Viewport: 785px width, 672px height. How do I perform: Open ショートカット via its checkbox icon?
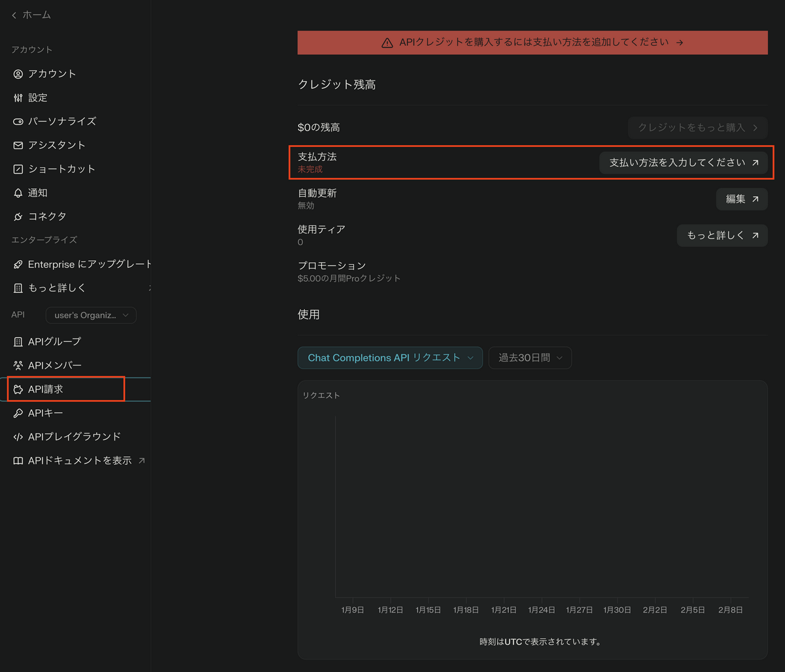click(x=18, y=169)
